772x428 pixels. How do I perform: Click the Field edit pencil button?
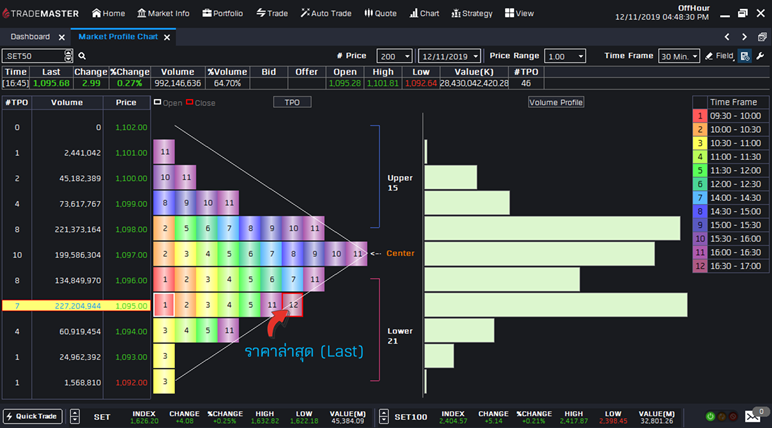[x=719, y=56]
